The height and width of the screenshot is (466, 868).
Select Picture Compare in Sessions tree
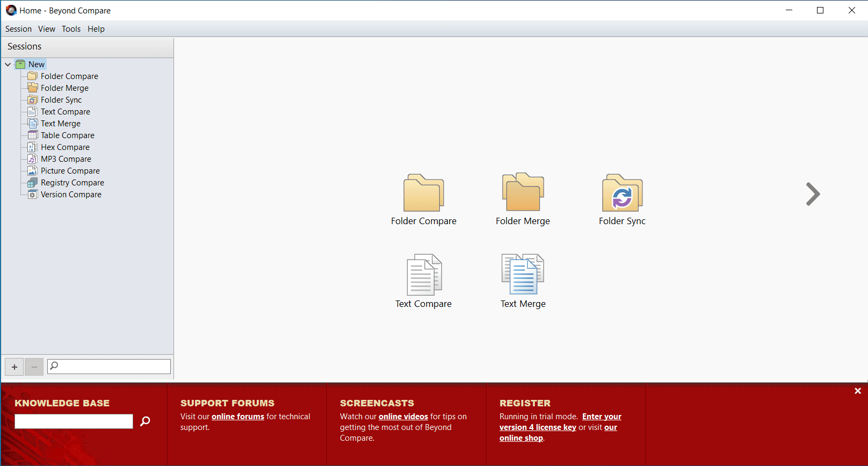pos(70,171)
